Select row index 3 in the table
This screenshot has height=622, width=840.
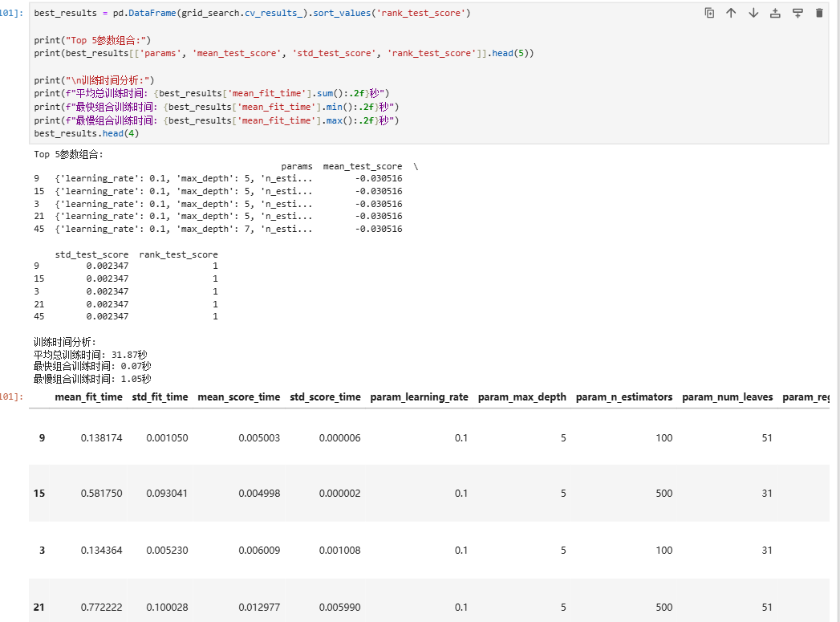click(x=42, y=551)
